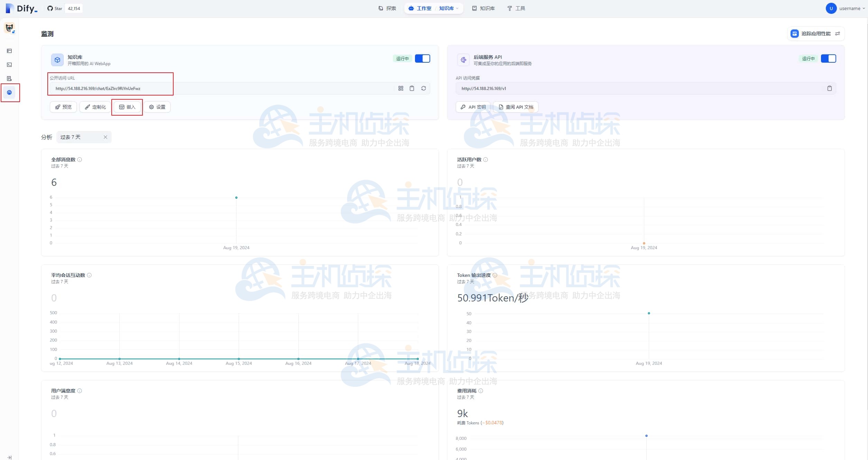
Task: Click the 设置 button
Action: tap(157, 107)
